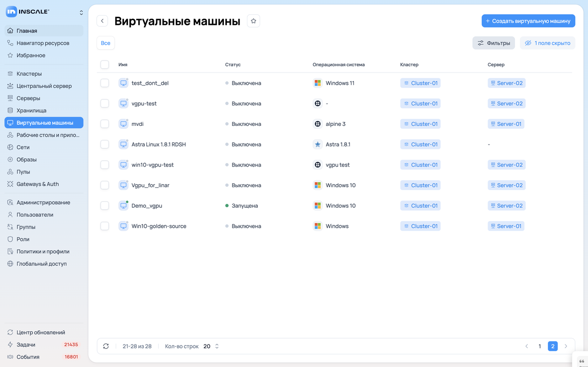This screenshot has width=588, height=367.
Task: Click the Центр обновлений refresh icon
Action: click(x=10, y=333)
